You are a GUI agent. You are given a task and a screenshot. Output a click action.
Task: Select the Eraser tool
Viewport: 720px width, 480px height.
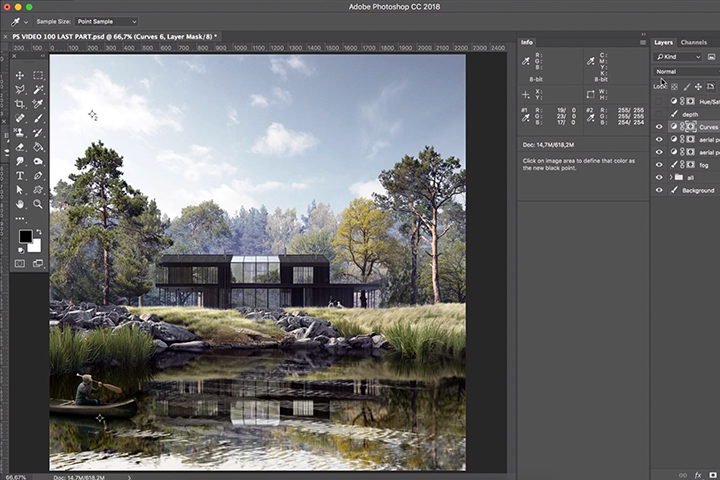20,147
